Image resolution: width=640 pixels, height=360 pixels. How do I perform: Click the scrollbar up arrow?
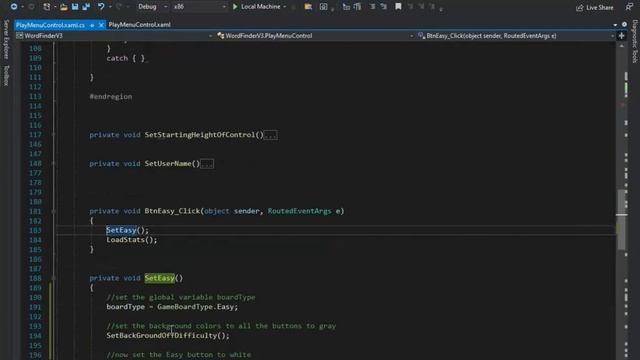622,46
